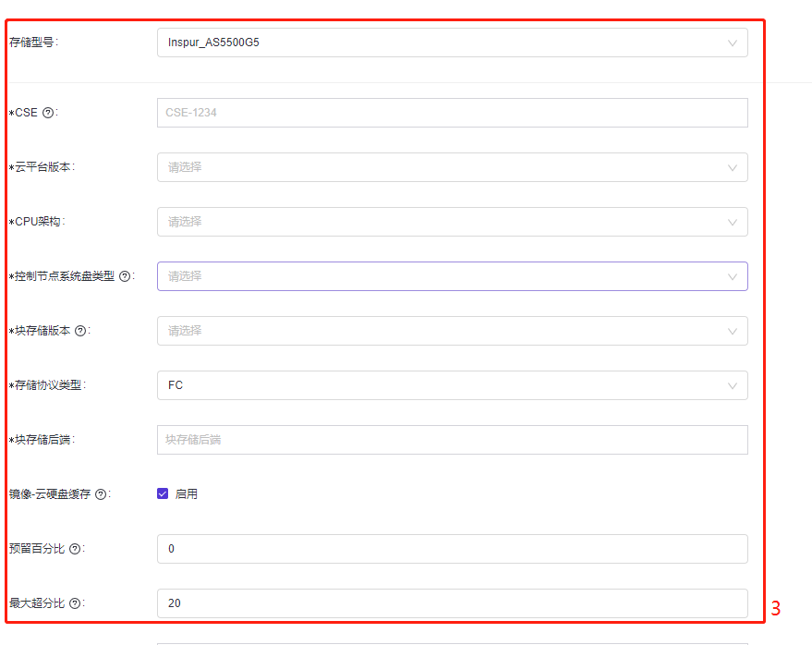This screenshot has height=645, width=812.
Task: Click the 存储型号 field label text
Action: coord(32,43)
